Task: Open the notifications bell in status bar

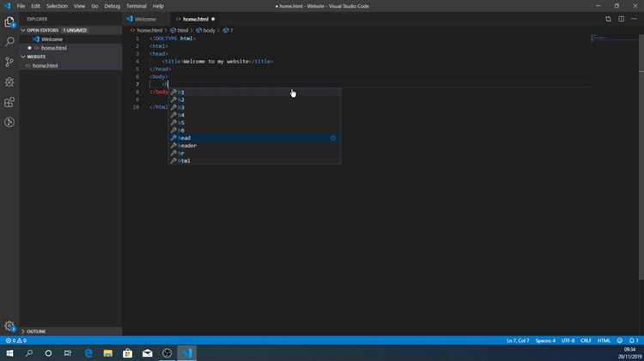Action: coord(634,340)
